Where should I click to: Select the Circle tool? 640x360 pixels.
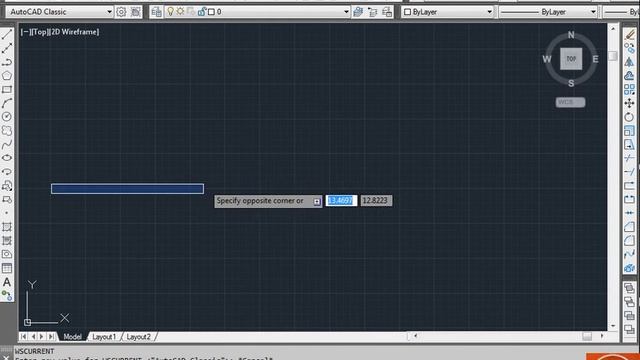click(7, 117)
